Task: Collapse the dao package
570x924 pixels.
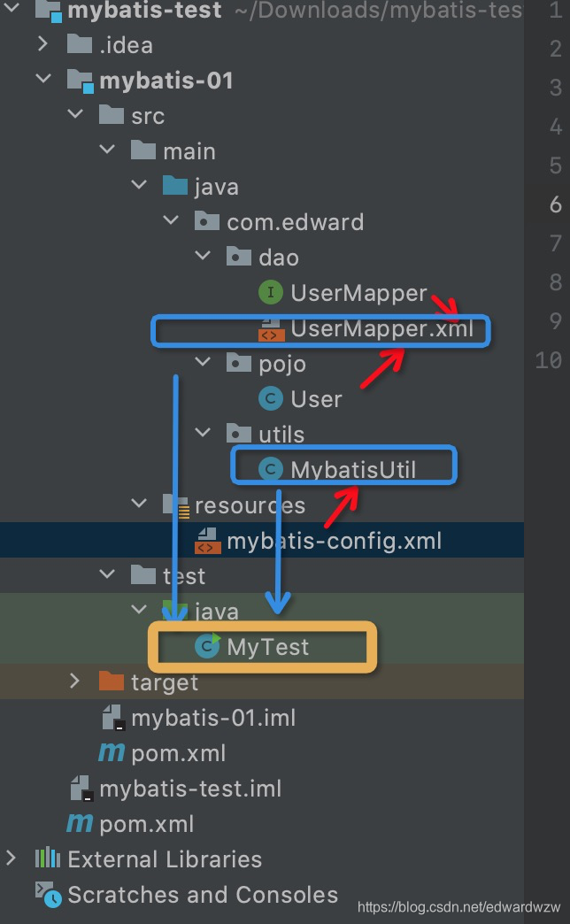Action: (202, 255)
